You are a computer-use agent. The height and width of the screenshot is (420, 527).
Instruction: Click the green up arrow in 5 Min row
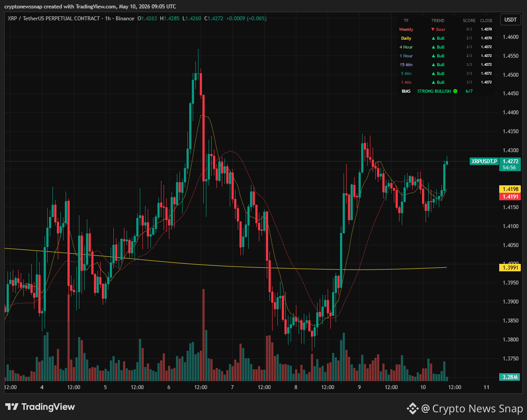[433, 73]
